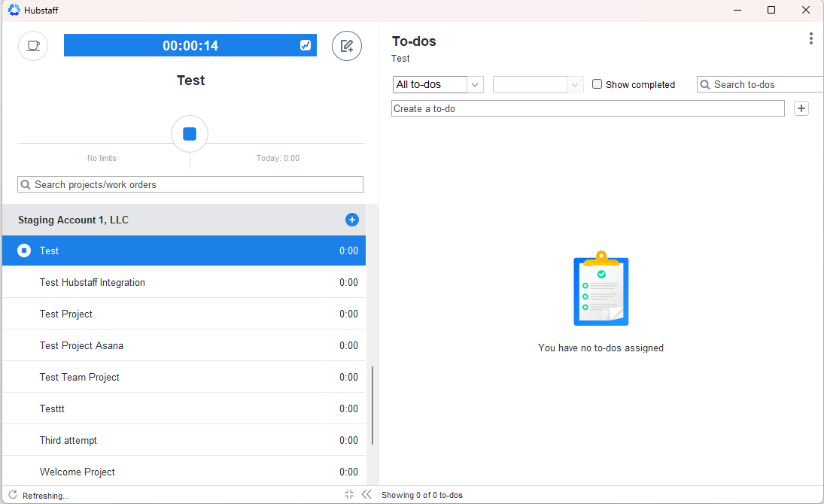Click the You have no to-dos assigned message
The width and height of the screenshot is (824, 504).
(601, 348)
